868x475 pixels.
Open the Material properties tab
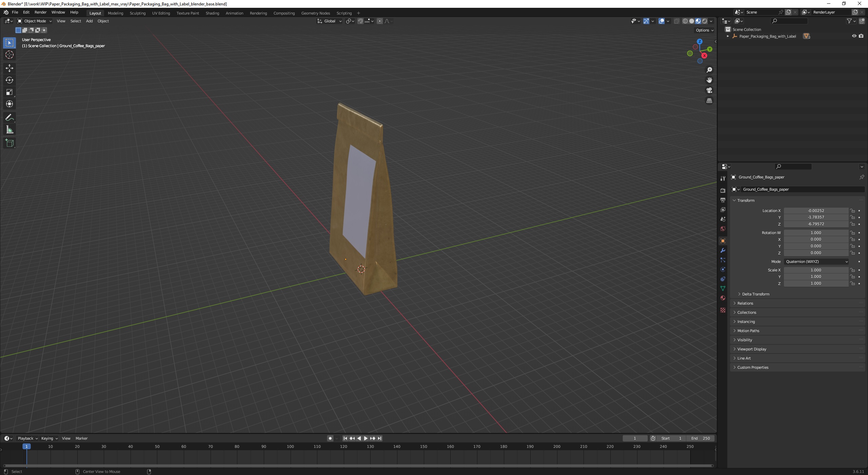click(723, 298)
